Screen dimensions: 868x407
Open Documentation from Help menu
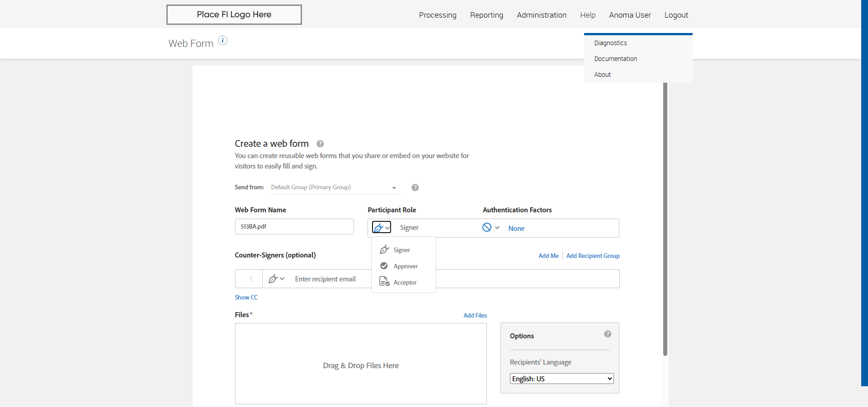[615, 59]
